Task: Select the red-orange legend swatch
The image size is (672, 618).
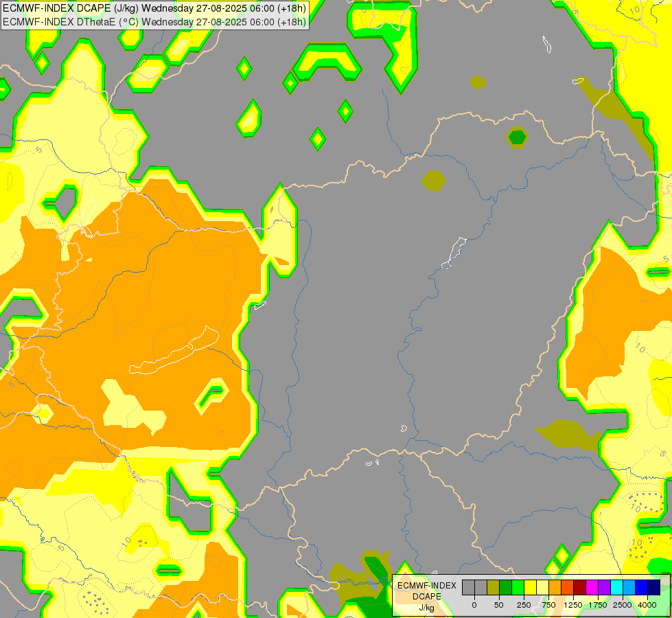Action: coord(568,587)
